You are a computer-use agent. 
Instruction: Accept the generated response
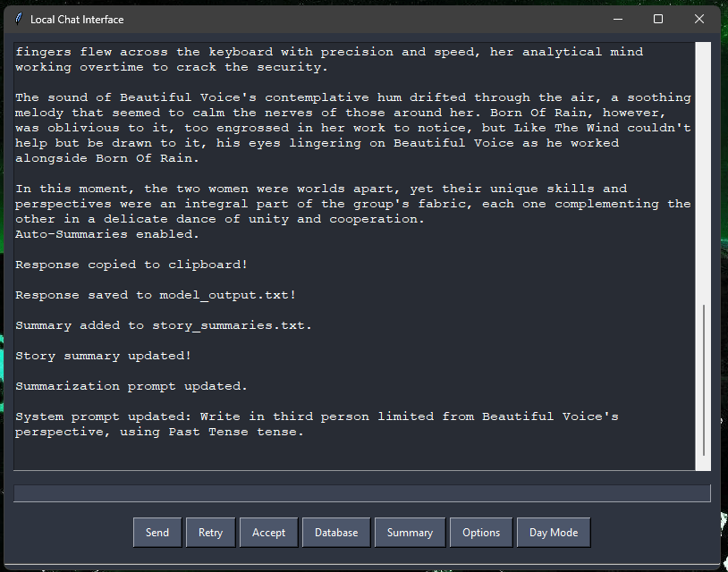tap(268, 533)
